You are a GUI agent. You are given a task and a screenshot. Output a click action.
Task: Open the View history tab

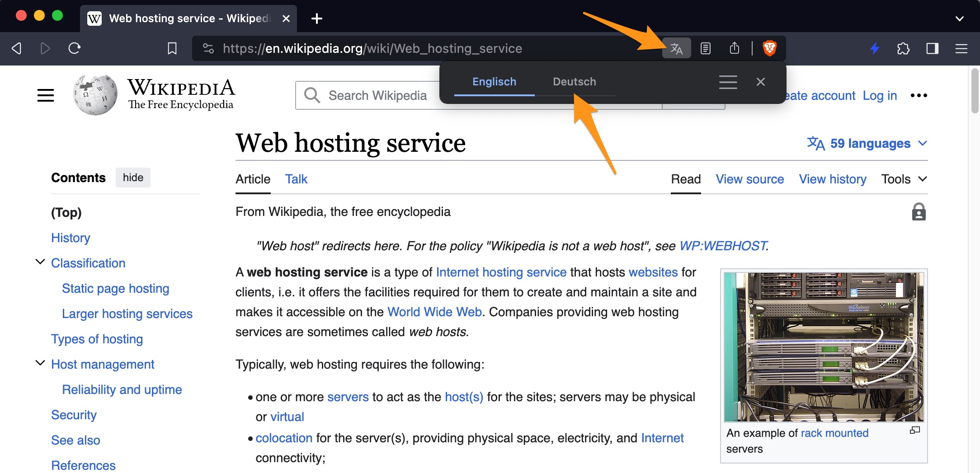[x=833, y=179]
